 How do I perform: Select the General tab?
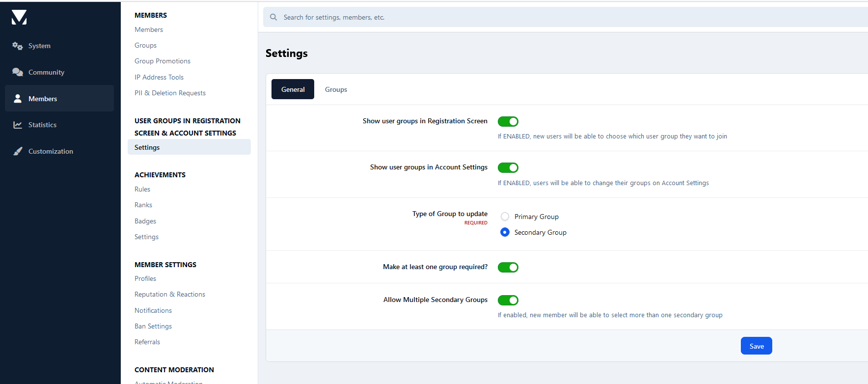pyautogui.click(x=293, y=89)
